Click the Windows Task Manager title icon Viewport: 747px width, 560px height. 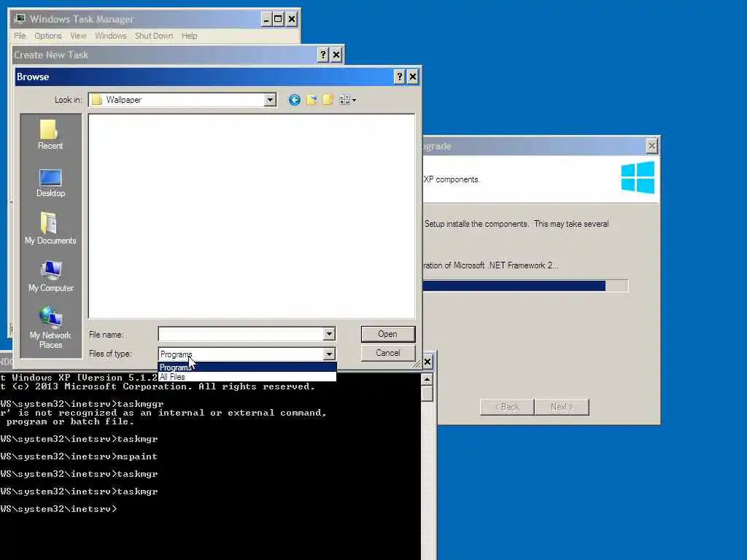(x=20, y=19)
